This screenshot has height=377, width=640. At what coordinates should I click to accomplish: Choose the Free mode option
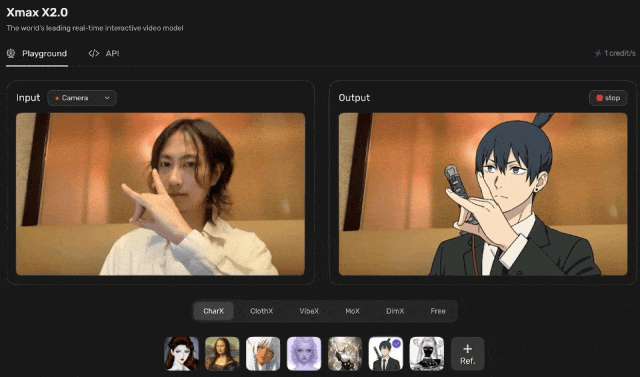coord(438,311)
